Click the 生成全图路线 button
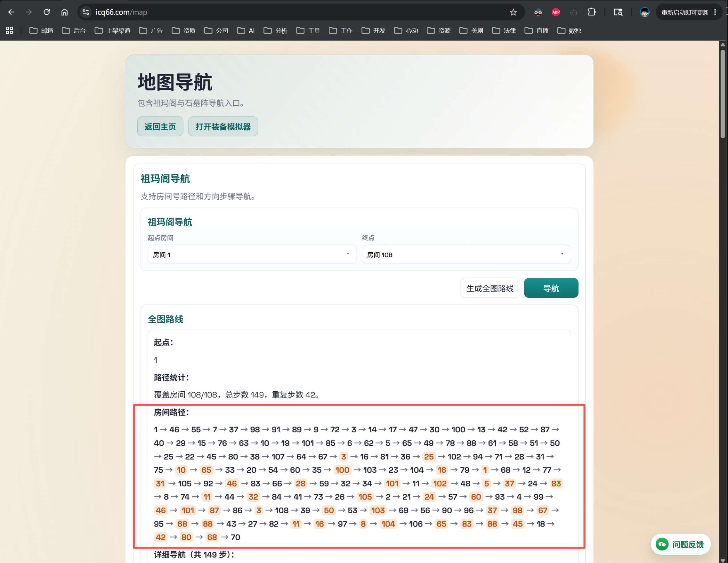This screenshot has width=728, height=563. pyautogui.click(x=490, y=288)
